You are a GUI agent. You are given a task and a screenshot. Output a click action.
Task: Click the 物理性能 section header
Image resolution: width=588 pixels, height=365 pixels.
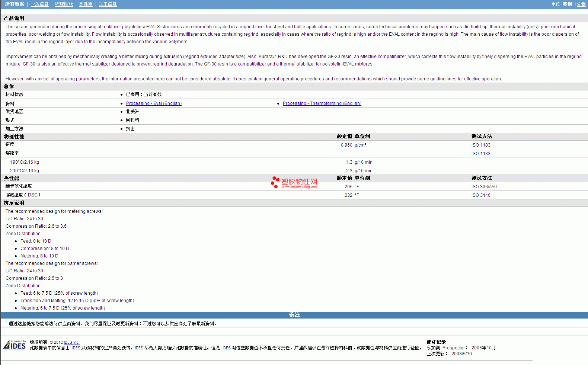(x=14, y=137)
